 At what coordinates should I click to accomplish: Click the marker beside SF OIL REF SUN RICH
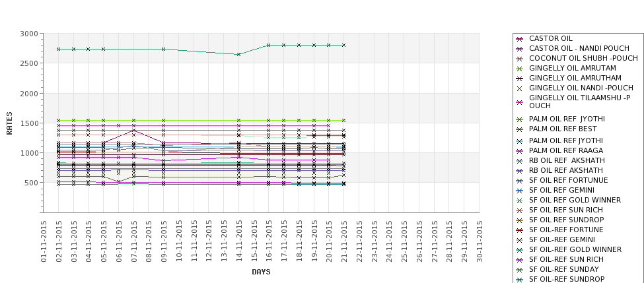pyautogui.click(x=520, y=210)
